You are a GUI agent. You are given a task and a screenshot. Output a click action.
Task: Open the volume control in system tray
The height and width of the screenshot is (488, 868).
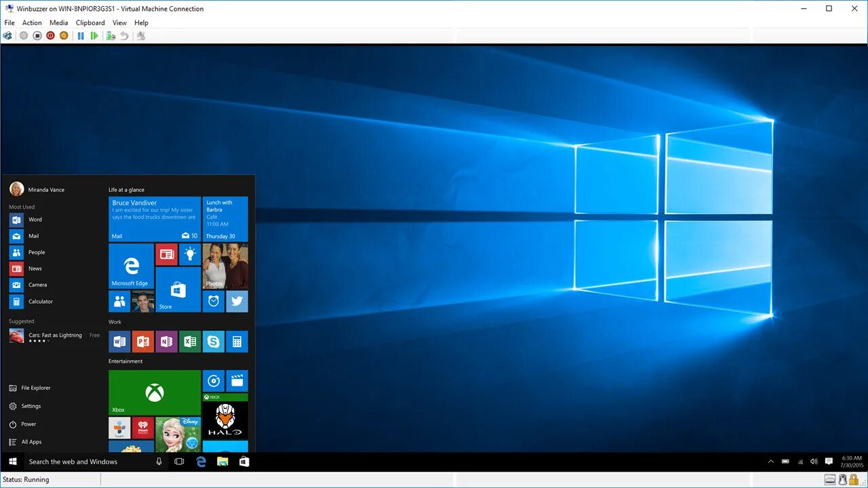click(814, 462)
